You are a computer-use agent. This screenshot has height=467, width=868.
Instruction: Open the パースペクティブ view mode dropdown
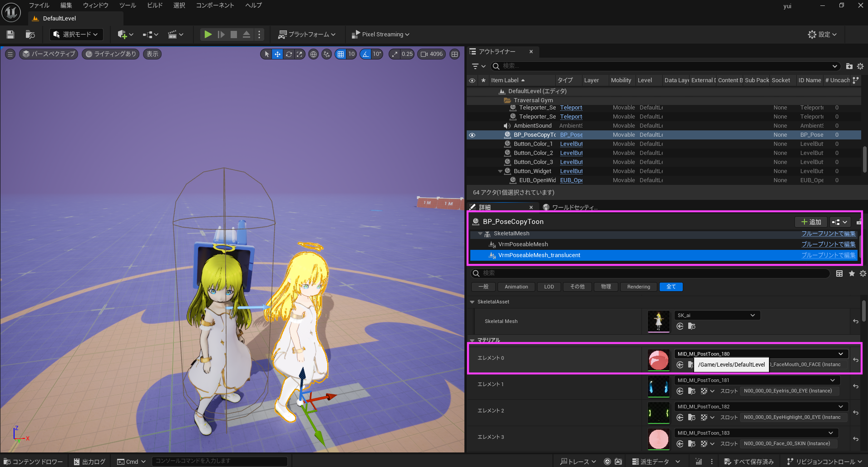pos(49,54)
